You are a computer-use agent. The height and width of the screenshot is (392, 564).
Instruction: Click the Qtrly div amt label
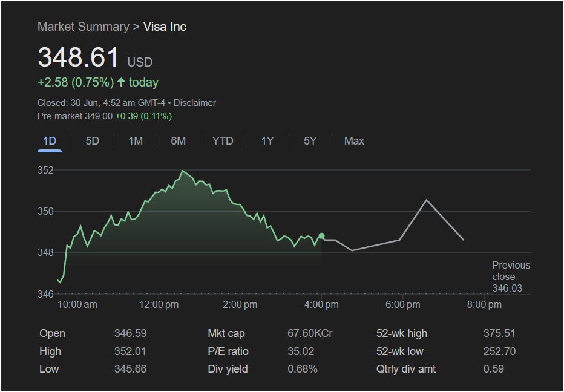click(x=405, y=369)
